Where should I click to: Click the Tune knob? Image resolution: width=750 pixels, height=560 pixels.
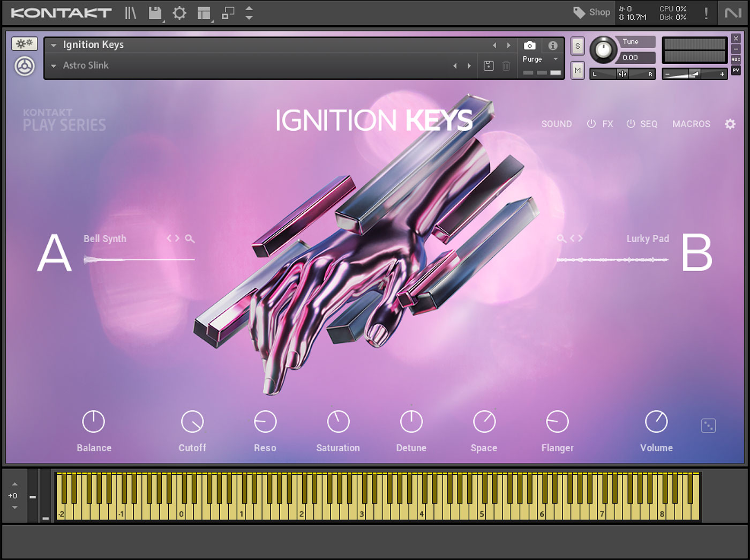click(603, 50)
